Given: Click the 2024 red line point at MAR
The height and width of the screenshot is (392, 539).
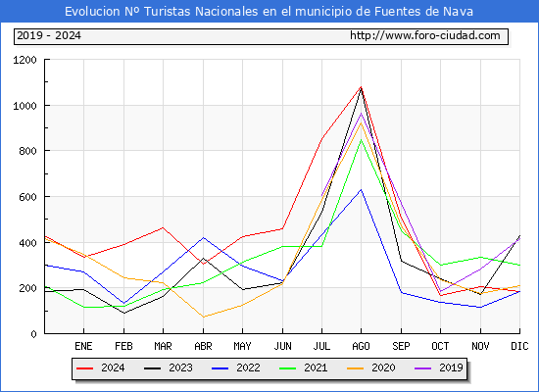Looking at the screenshot, I should tap(163, 227).
